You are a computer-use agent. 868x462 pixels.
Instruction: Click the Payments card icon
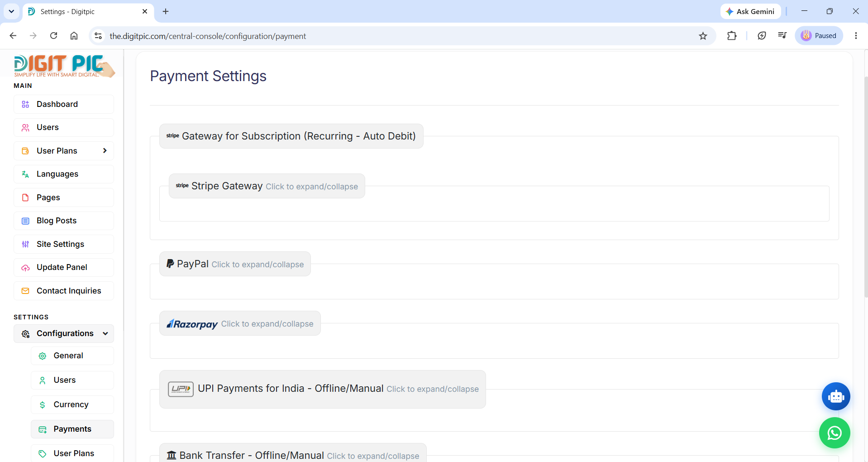tap(43, 429)
